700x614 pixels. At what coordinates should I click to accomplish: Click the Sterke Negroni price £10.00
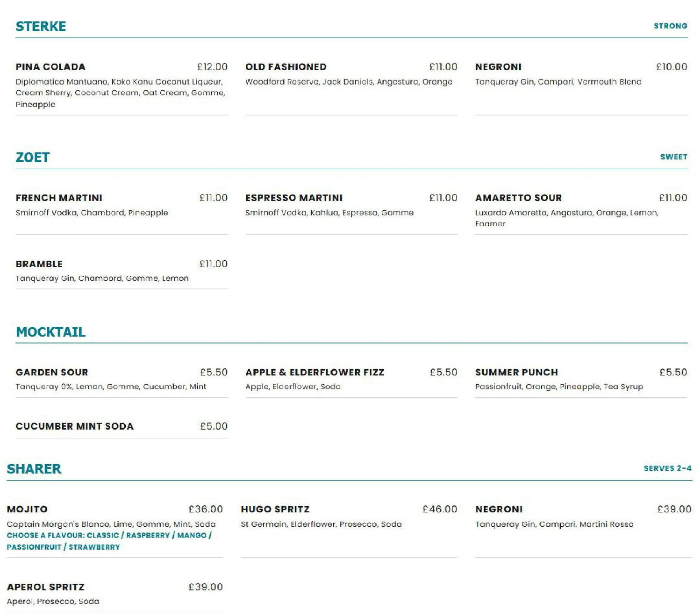pyautogui.click(x=672, y=67)
